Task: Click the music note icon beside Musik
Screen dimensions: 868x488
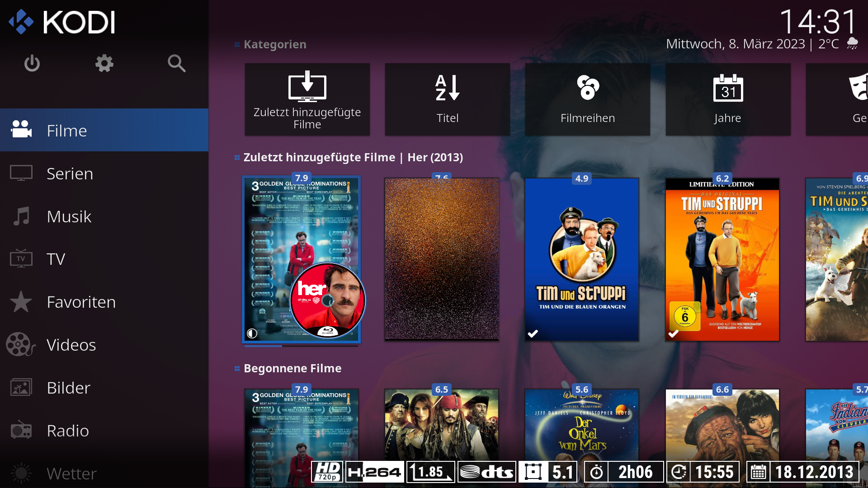Action: [x=21, y=216]
